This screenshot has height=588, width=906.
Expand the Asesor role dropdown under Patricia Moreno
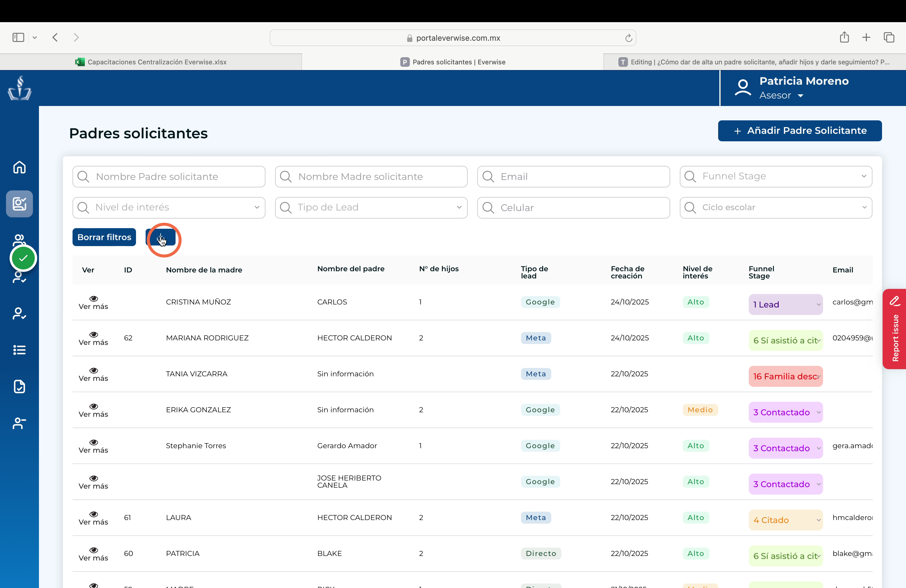tap(781, 96)
